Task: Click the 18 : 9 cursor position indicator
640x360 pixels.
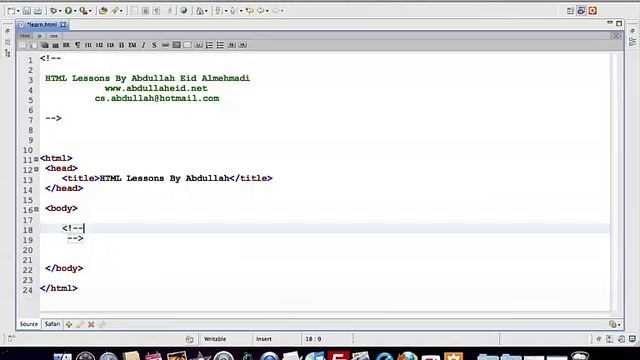Action: pyautogui.click(x=313, y=339)
